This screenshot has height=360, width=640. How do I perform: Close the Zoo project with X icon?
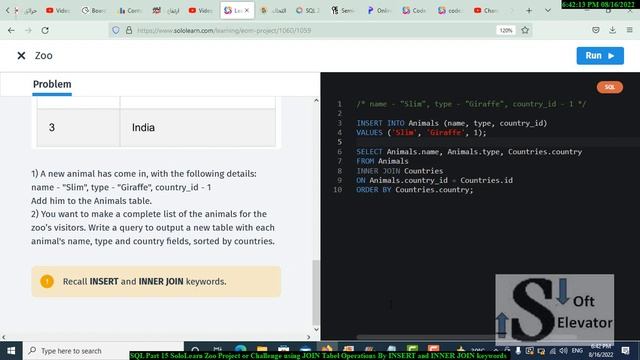coord(21,56)
